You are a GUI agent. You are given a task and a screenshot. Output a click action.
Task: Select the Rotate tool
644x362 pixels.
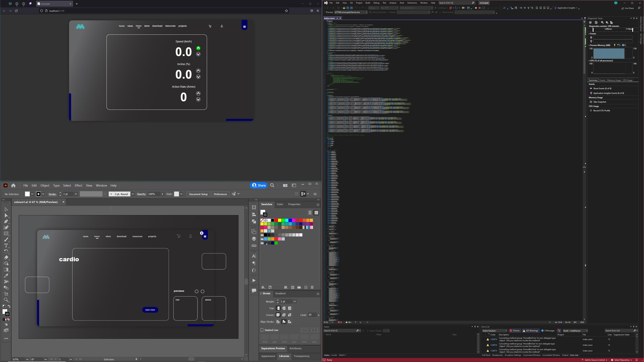tap(6, 252)
